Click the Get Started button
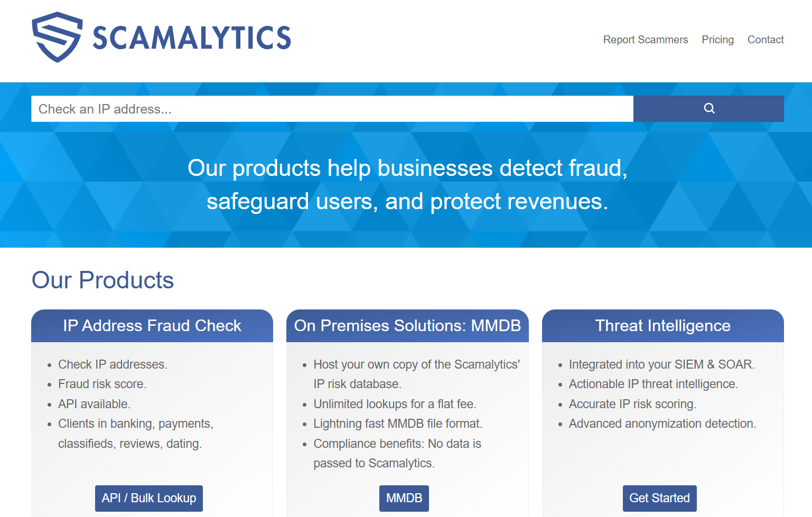 659,498
